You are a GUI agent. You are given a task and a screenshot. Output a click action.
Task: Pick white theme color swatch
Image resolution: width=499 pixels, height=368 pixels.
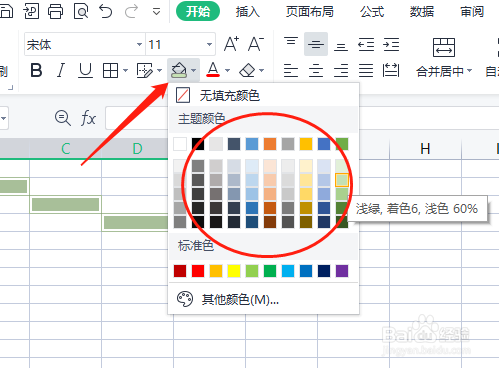coord(180,144)
